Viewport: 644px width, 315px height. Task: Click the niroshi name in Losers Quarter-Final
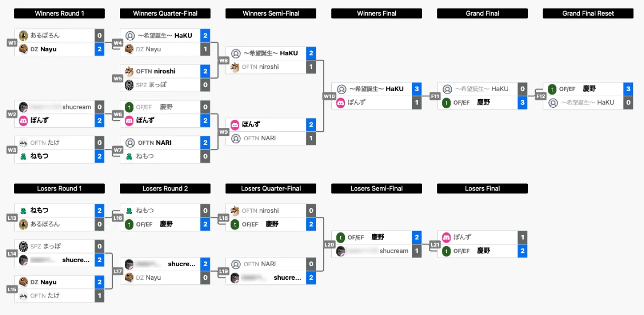[x=269, y=210]
